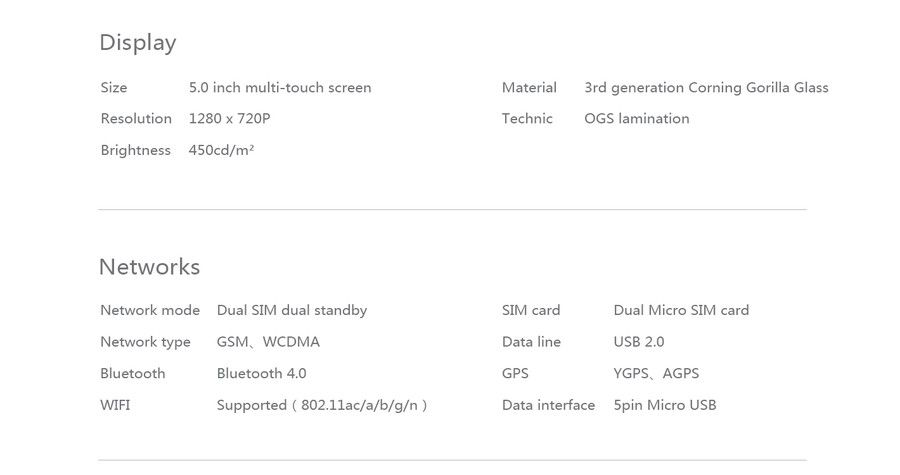This screenshot has height=475, width=900.
Task: Click the YGPS、AGPS value
Action: (656, 373)
